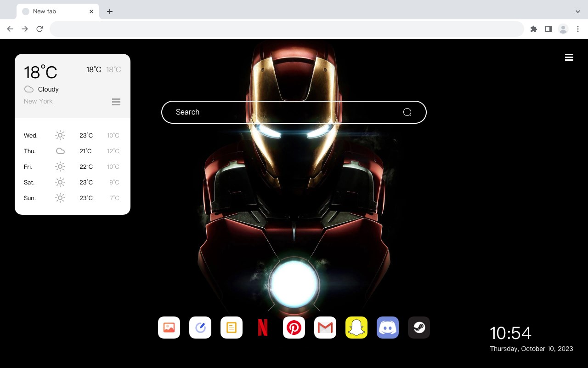588x368 pixels.
Task: Click Friday's high of 22°C
Action: pyautogui.click(x=86, y=167)
